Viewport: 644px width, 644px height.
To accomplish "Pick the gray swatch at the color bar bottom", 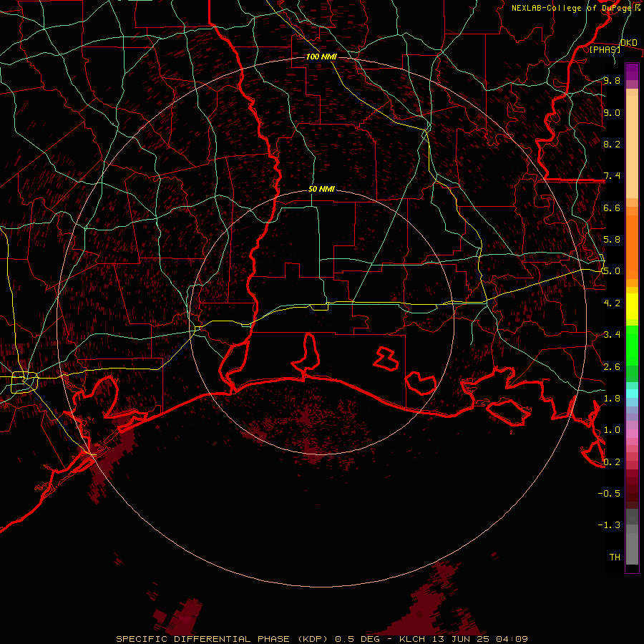I will click(632, 548).
